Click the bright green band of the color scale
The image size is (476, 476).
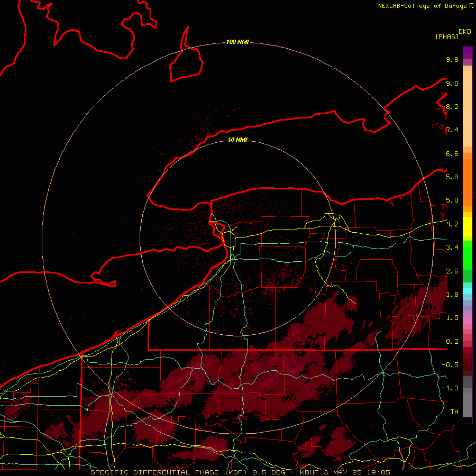[467, 255]
